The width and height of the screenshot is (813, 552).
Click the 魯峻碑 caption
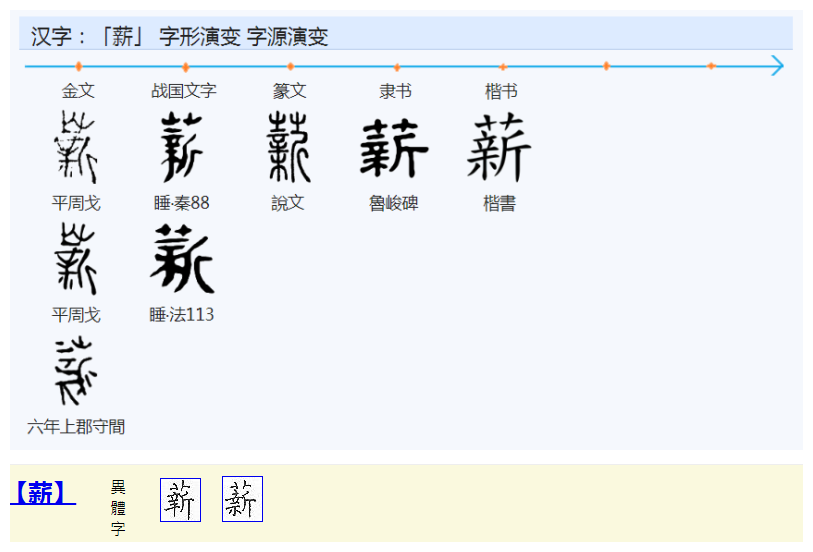394,203
